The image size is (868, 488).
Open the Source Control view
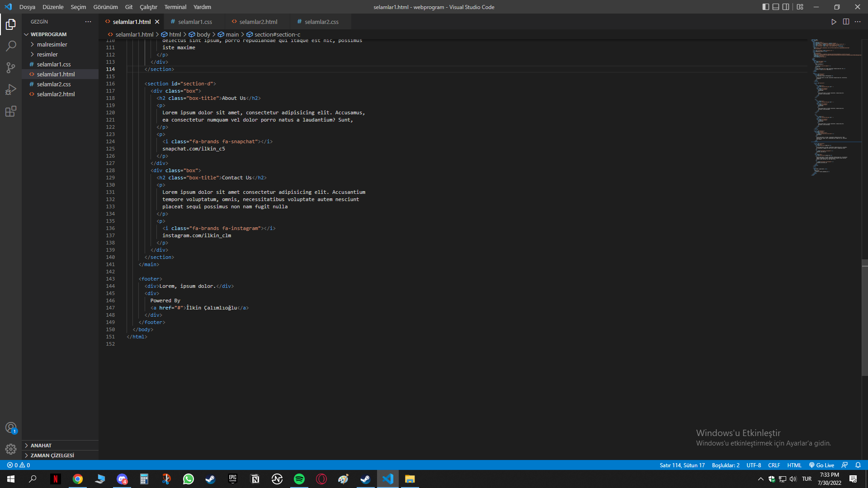point(11,68)
